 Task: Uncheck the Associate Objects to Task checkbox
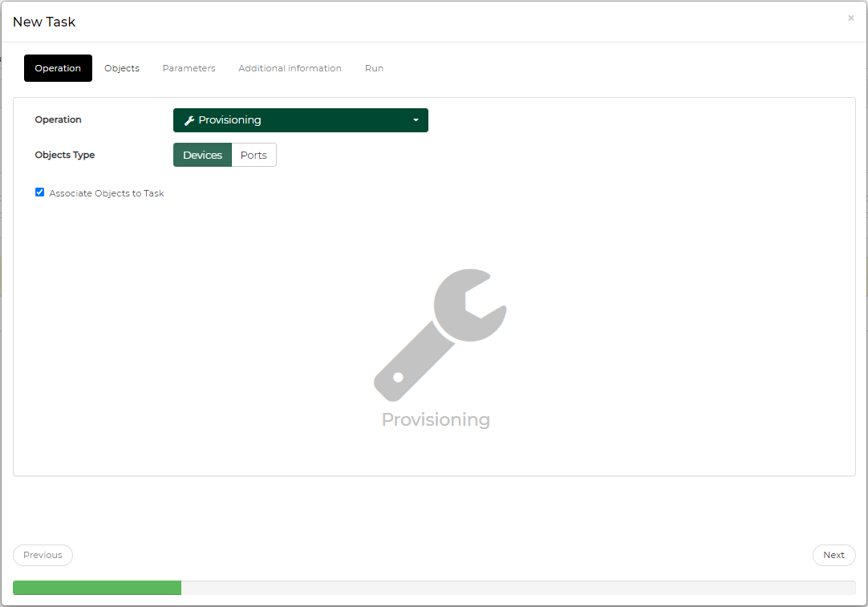[39, 192]
